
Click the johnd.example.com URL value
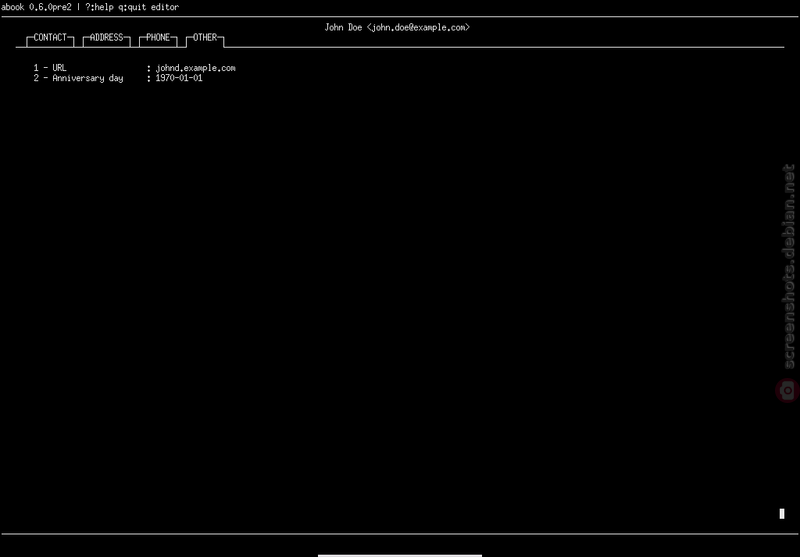[x=195, y=68]
